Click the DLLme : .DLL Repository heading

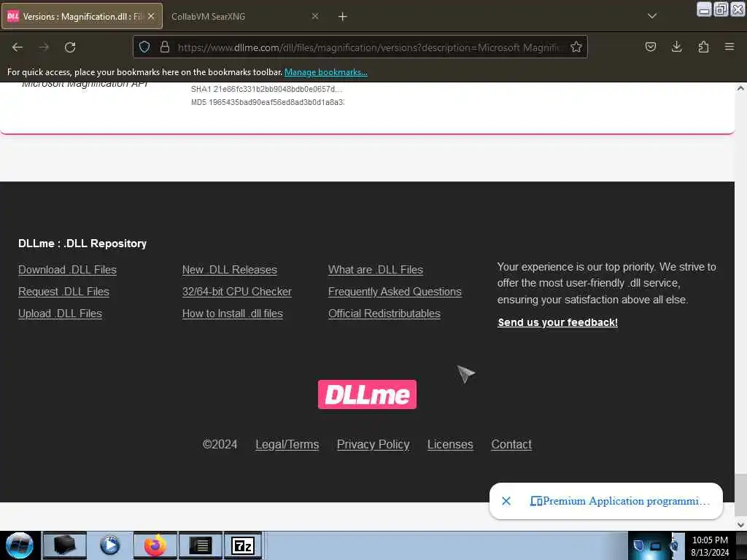(x=82, y=244)
